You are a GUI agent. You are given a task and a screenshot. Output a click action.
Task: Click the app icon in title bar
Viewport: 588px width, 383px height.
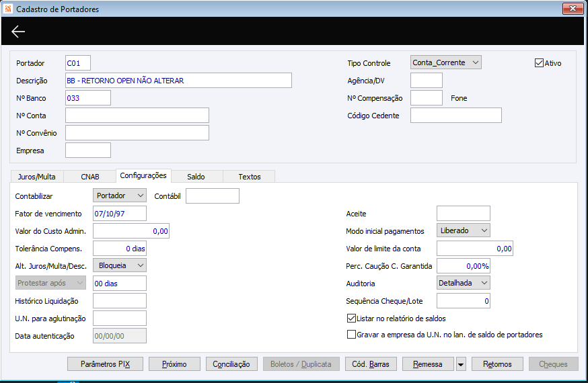(x=7, y=9)
